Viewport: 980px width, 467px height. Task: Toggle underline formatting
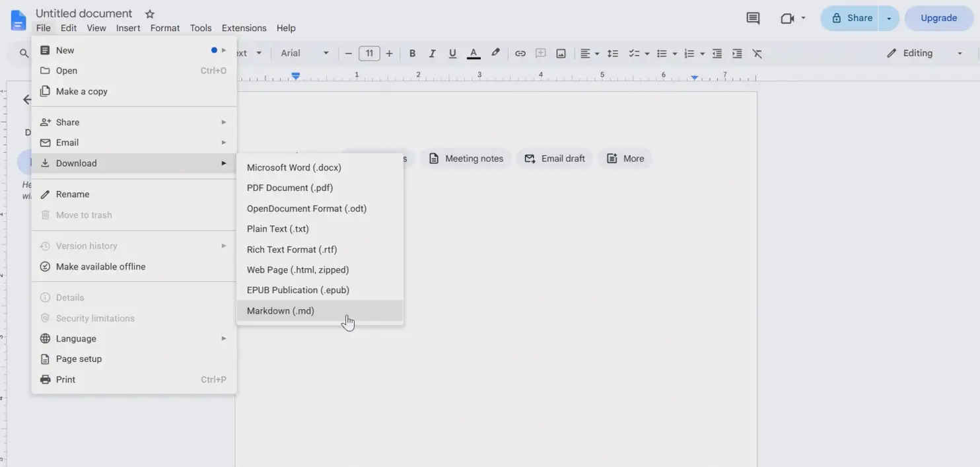coord(452,54)
